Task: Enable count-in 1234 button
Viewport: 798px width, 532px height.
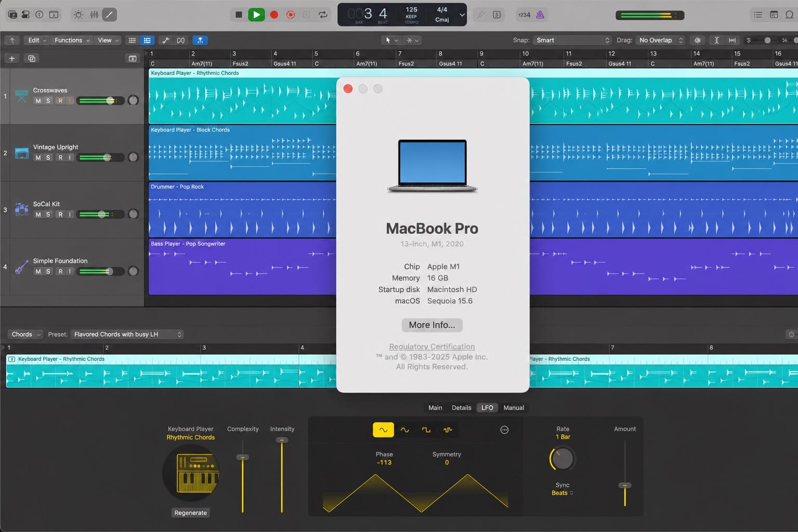Action: (x=524, y=15)
